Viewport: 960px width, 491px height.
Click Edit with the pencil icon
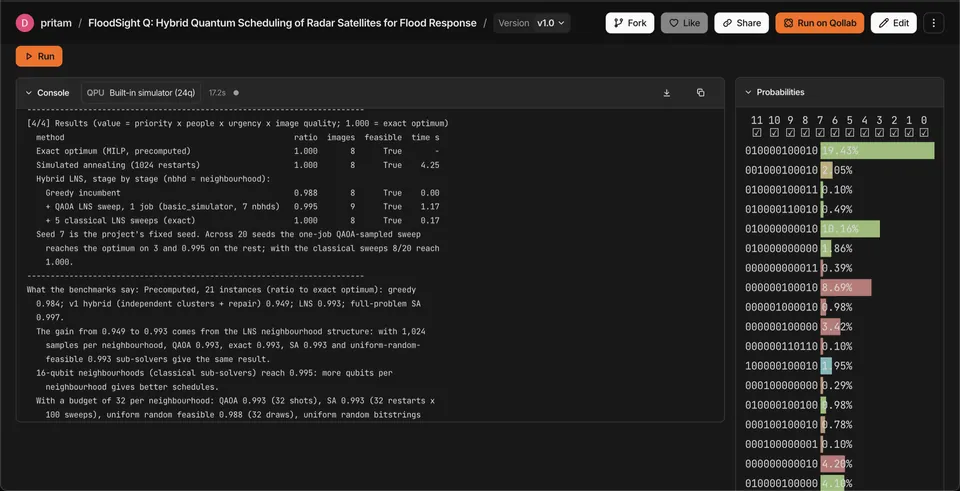tap(893, 23)
